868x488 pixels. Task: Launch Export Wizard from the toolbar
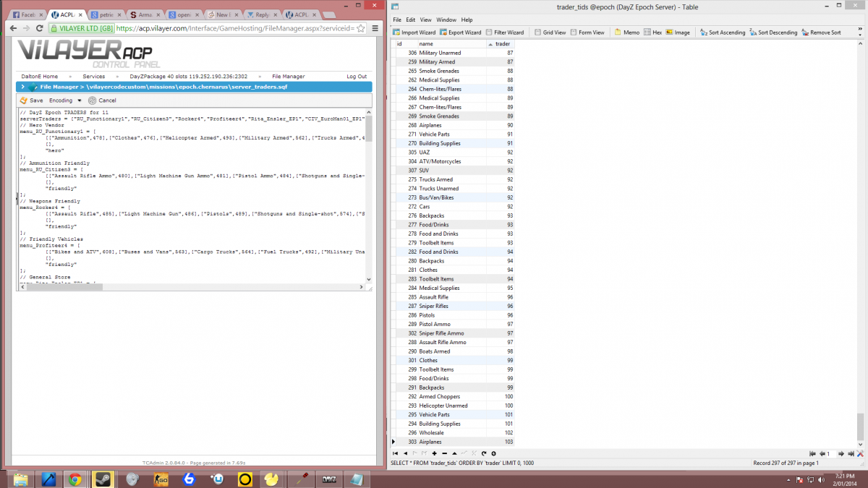coord(460,33)
